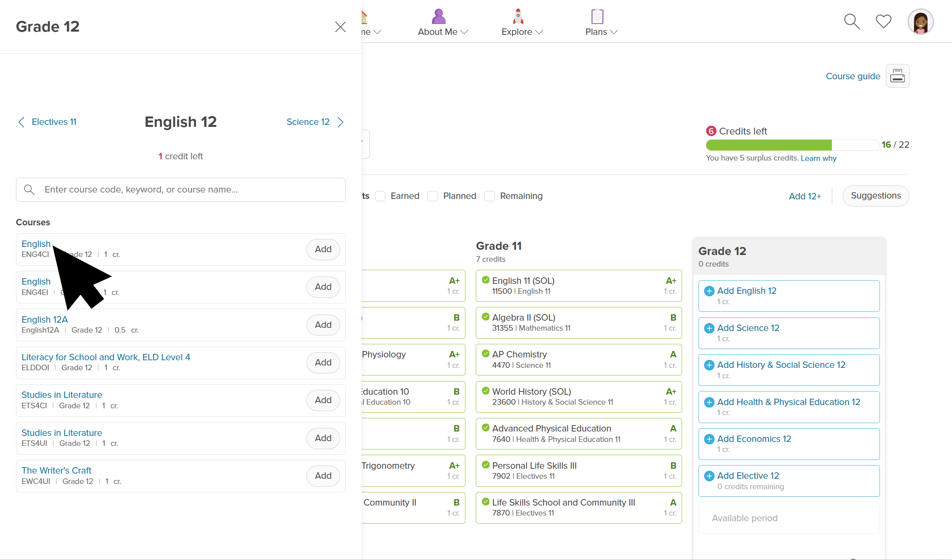This screenshot has width=952, height=560.
Task: Check the Planned filter checkbox
Action: (433, 196)
